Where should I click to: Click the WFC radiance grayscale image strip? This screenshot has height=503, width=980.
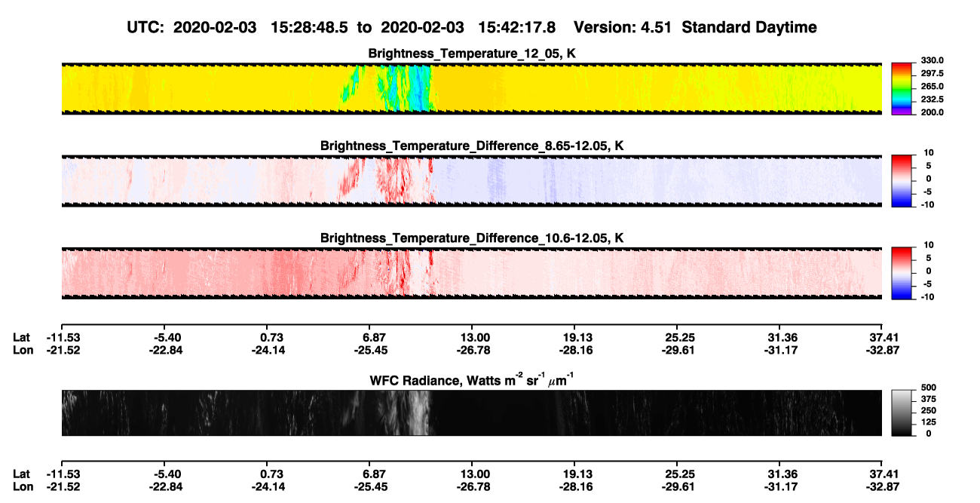point(471,413)
